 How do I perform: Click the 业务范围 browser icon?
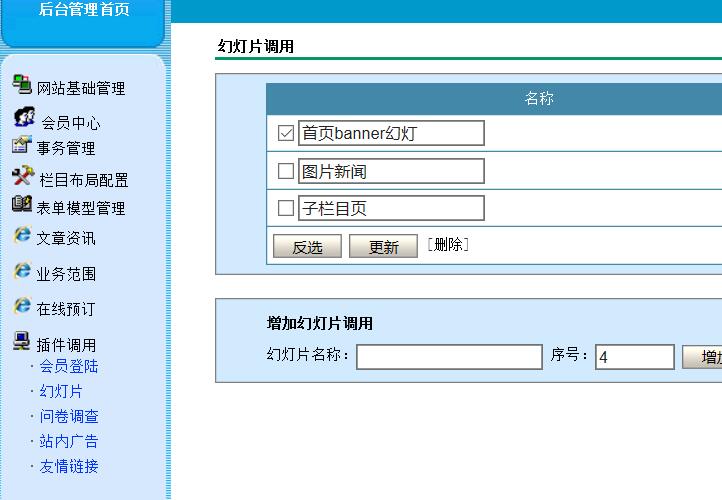tap(21, 271)
